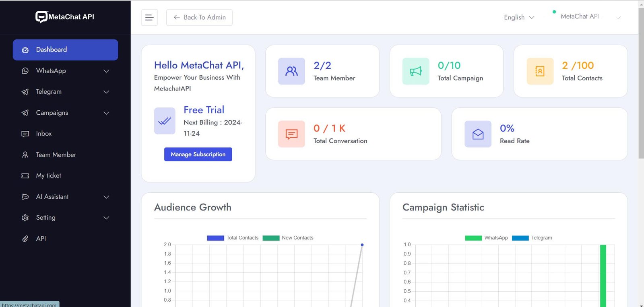The height and width of the screenshot is (307, 644).
Task: Toggle New Contacts legend in Audience Growth
Action: (288, 238)
